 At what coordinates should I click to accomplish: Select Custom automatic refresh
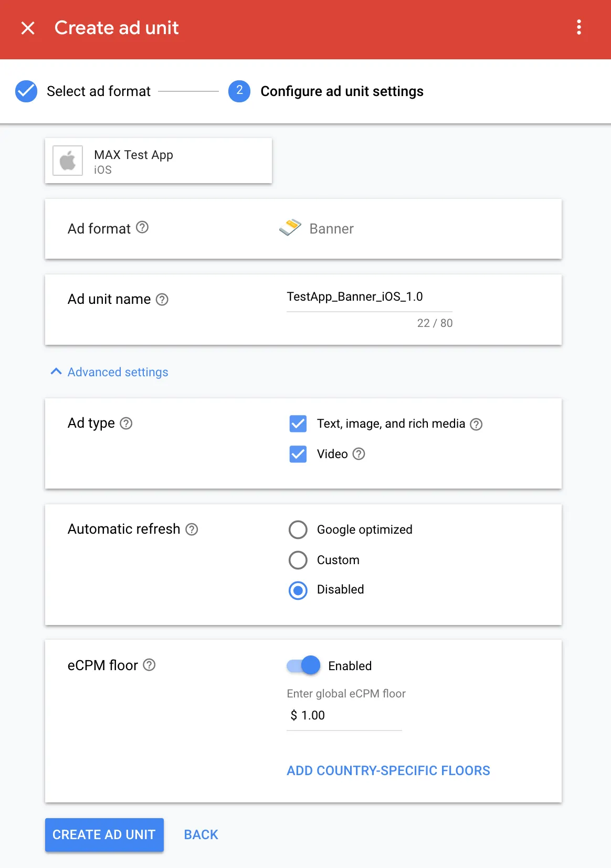(298, 560)
